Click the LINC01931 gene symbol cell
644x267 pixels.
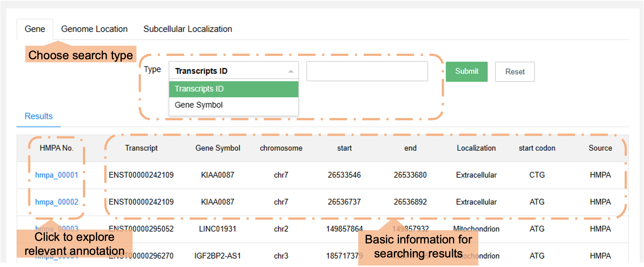(x=218, y=229)
